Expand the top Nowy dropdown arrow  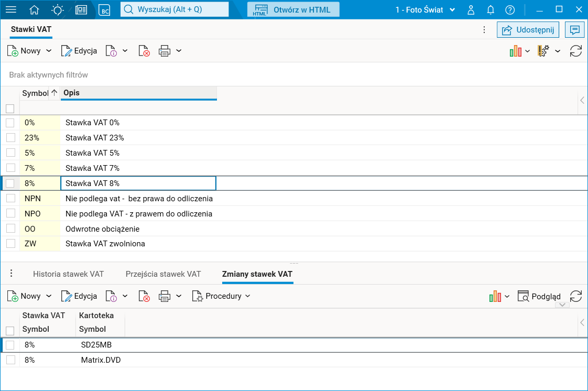tap(49, 51)
